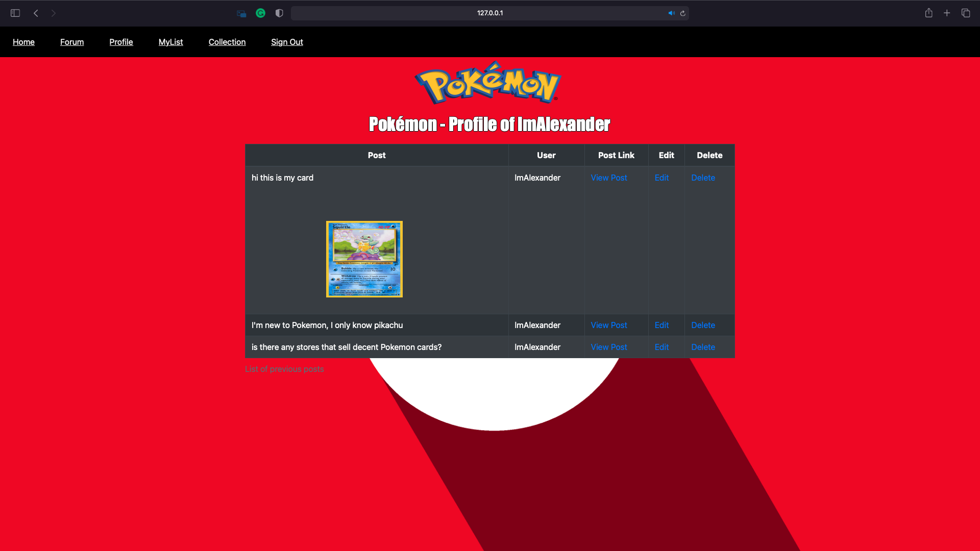Open the Home nav link
This screenshot has height=551, width=980.
click(x=23, y=42)
